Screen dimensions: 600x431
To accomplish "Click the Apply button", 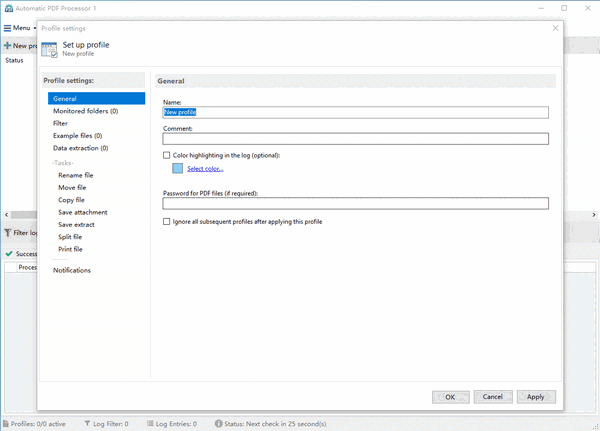I will click(536, 397).
